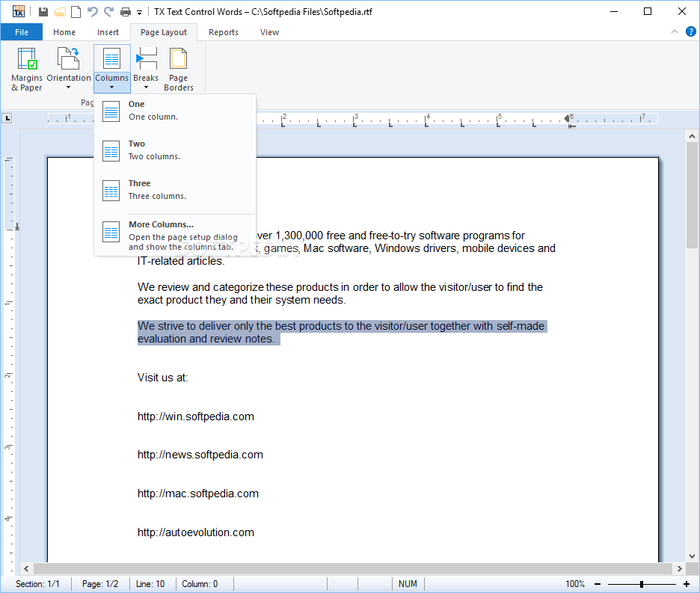Click the right indent marker on ruler
The height and width of the screenshot is (593, 700).
pyautogui.click(x=567, y=118)
